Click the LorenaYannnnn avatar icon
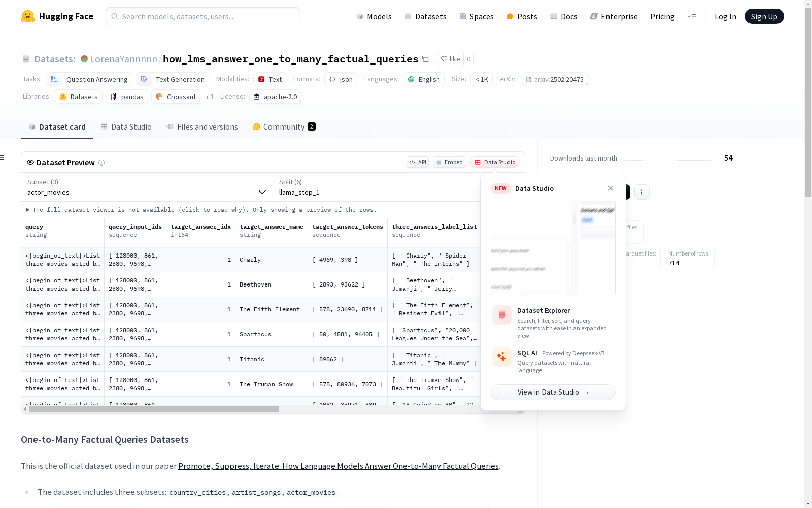Screen dimensions: 812x508 point(84,59)
